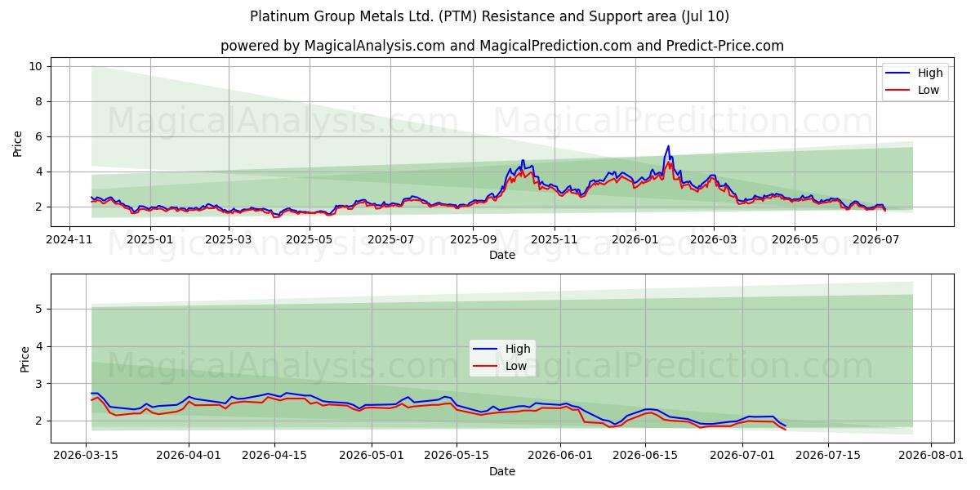The image size is (980, 490).
Task: Click the 2026-07-15 tick label
Action: click(827, 456)
